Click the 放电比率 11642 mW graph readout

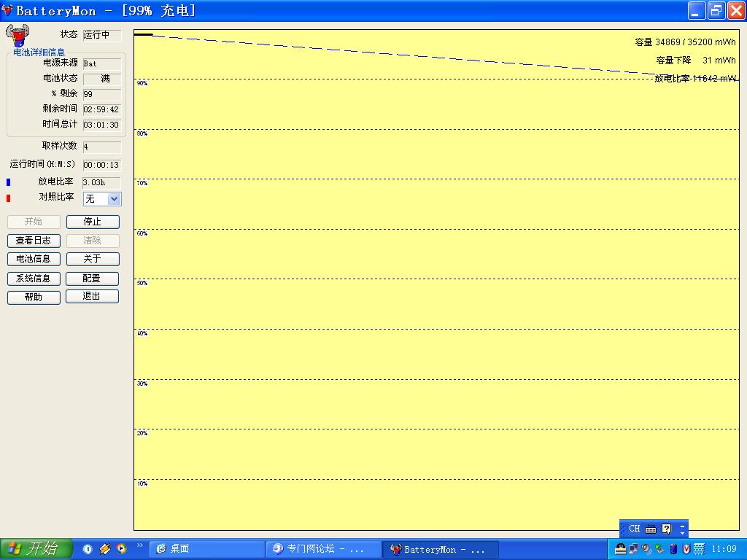point(695,79)
